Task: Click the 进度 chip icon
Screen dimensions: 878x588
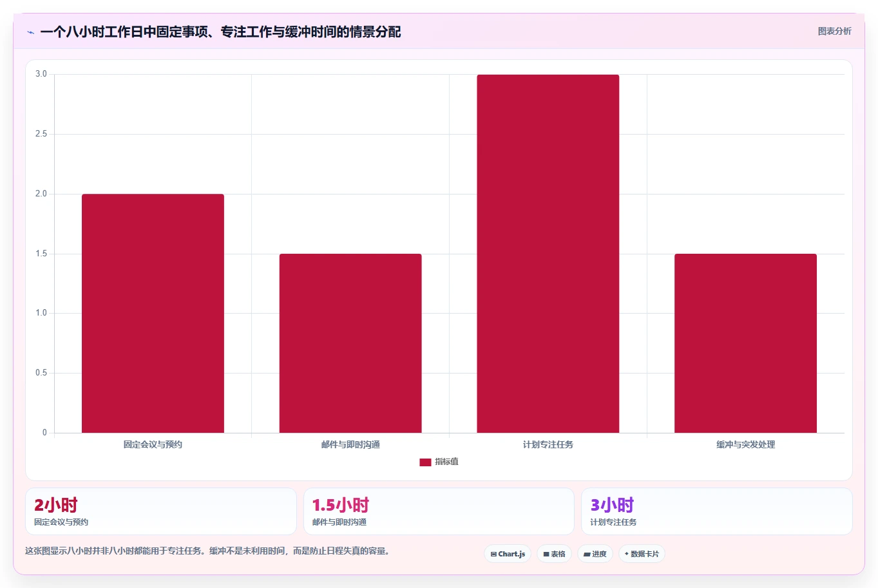Action: tap(587, 554)
